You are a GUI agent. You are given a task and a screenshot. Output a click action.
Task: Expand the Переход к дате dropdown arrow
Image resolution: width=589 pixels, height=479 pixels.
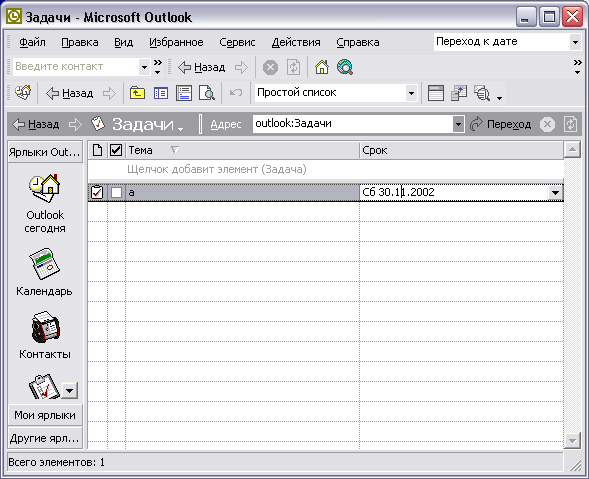[x=575, y=42]
